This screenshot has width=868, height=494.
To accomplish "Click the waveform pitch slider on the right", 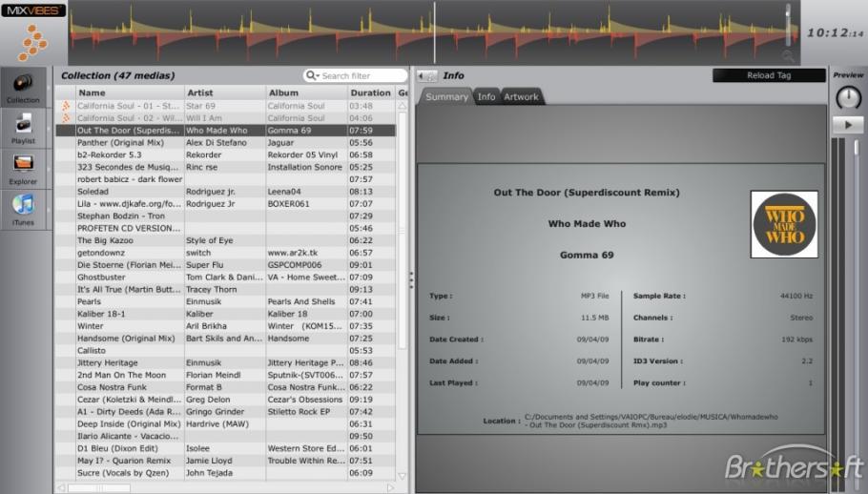I will coord(788,25).
